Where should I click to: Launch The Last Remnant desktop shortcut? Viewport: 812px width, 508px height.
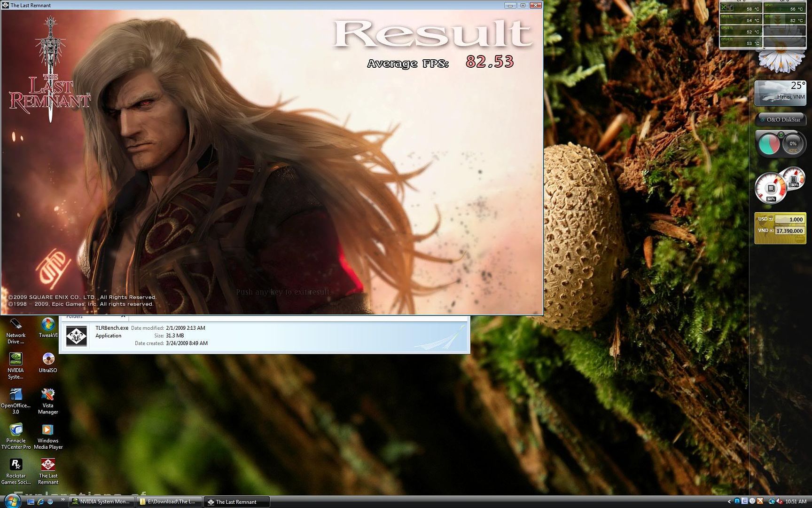[x=48, y=472]
